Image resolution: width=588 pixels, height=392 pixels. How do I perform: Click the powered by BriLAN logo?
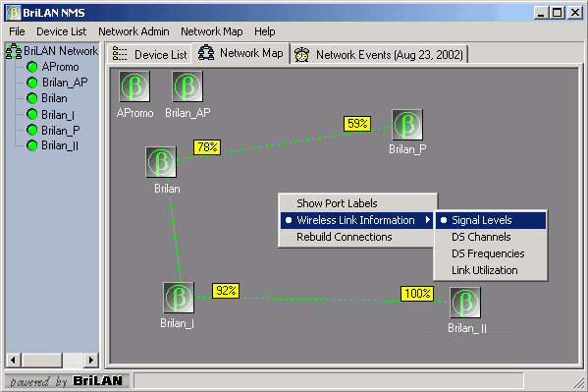click(67, 381)
